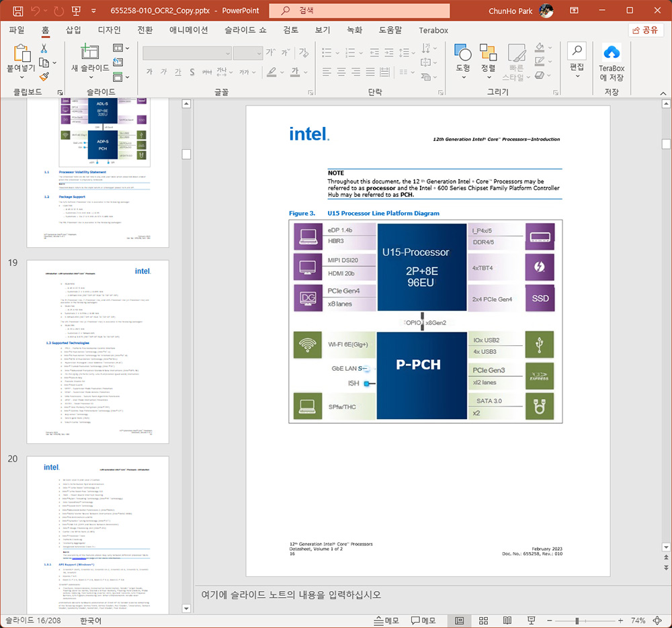Click the Shape Outline pen icon

540,62
